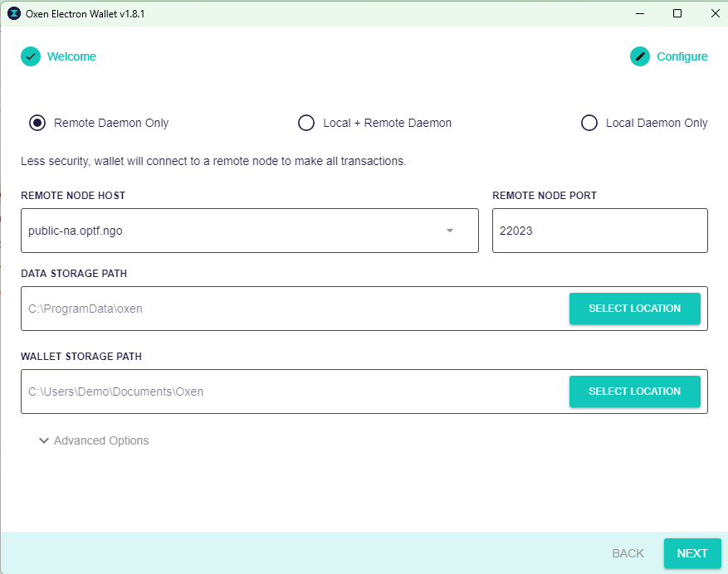This screenshot has width=728, height=574.
Task: Select location for wallet storage path
Action: (x=635, y=392)
